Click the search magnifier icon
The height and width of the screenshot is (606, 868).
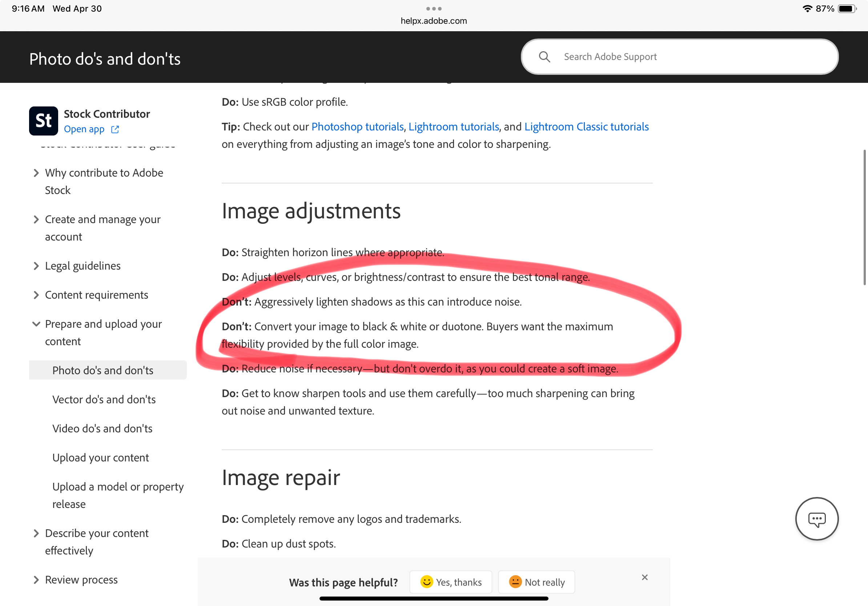tap(544, 57)
